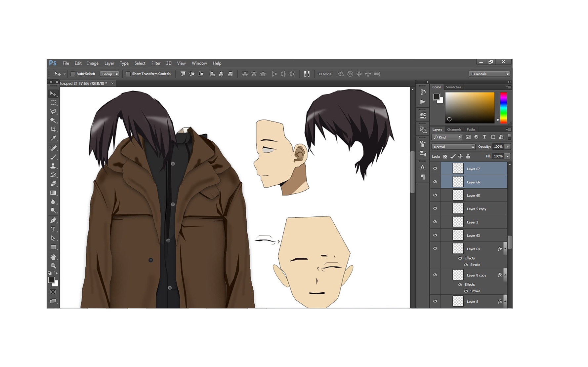
Task: Select the Rectangle shape tool
Action: point(53,247)
